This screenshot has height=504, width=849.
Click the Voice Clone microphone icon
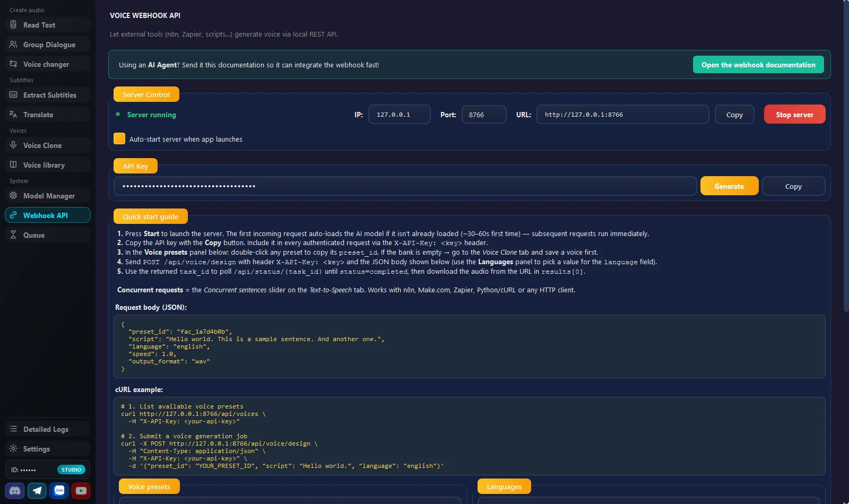tap(13, 145)
